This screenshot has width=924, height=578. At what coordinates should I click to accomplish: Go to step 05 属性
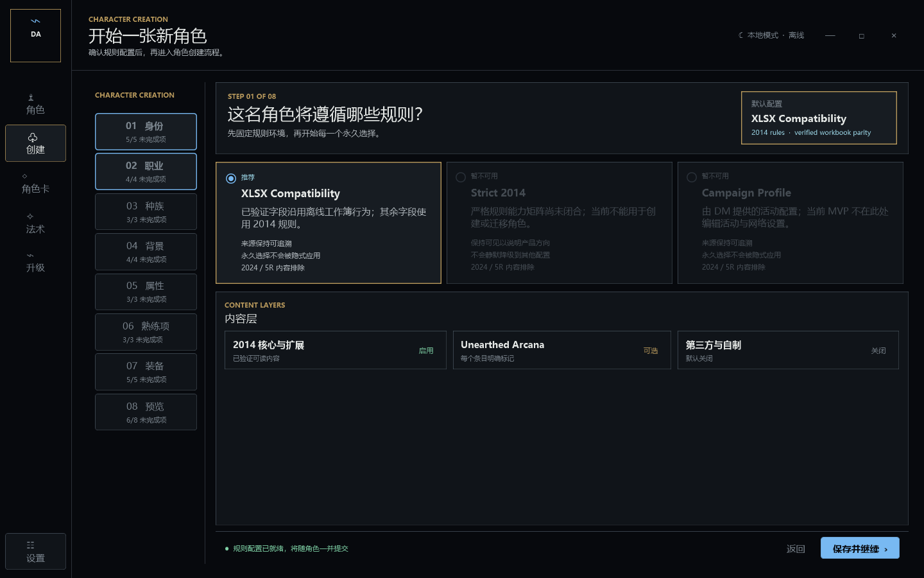(146, 292)
